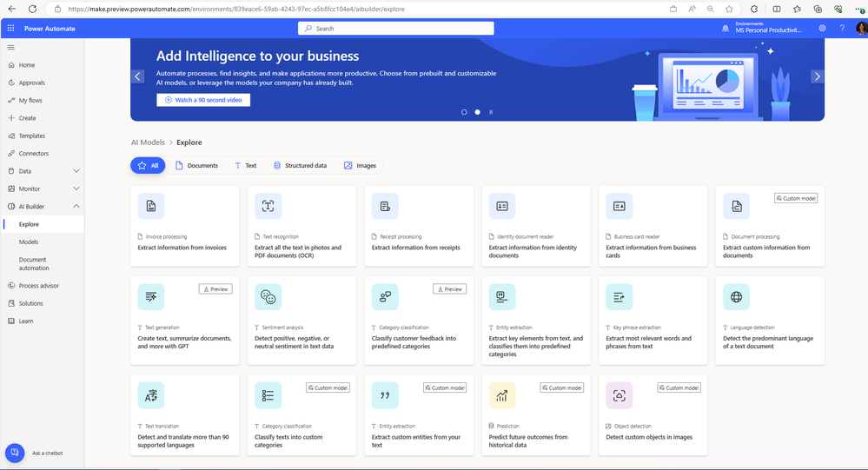Open custom Category classification list icon
Screen dimensions: 868x470
coord(268,395)
